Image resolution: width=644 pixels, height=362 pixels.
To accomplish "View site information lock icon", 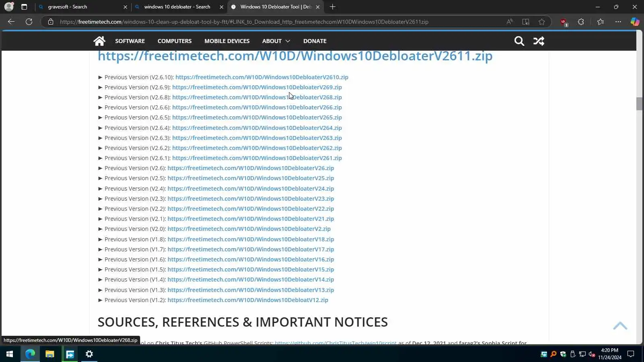I will (51, 22).
